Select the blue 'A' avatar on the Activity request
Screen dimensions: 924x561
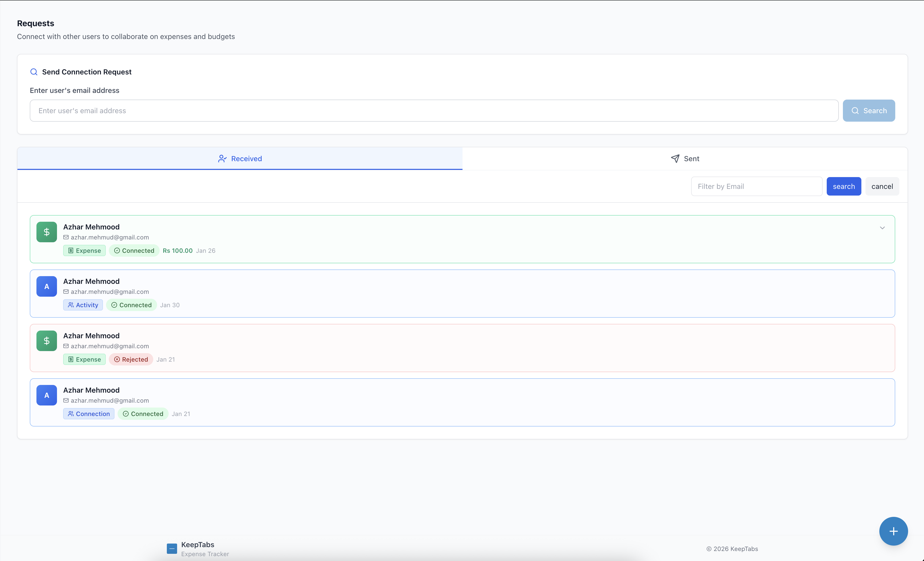point(46,286)
